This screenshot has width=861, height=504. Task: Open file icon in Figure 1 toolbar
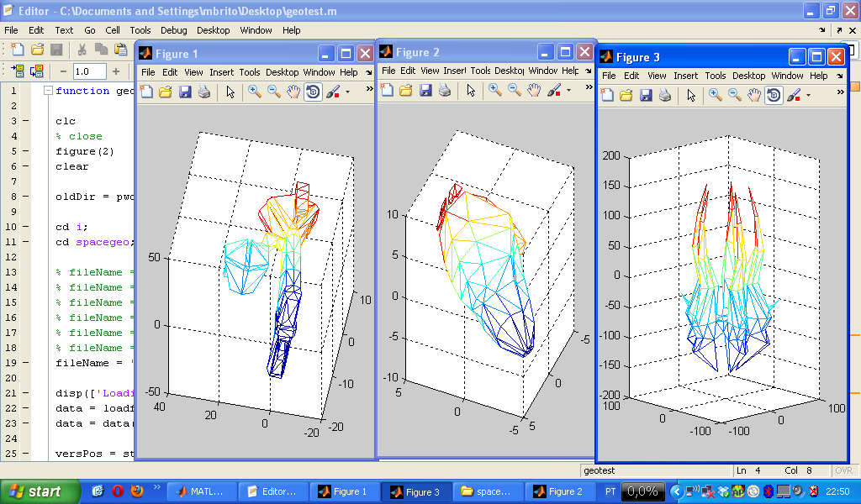pyautogui.click(x=166, y=92)
